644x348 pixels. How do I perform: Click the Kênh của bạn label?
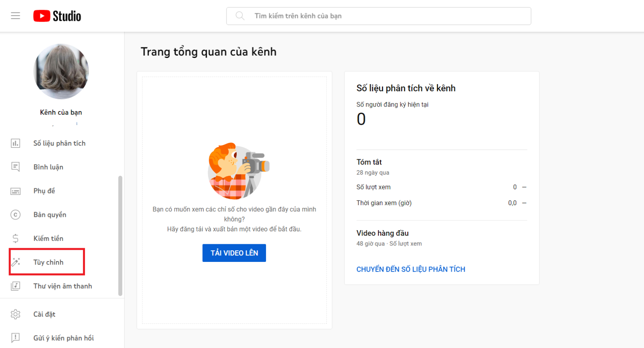click(61, 112)
